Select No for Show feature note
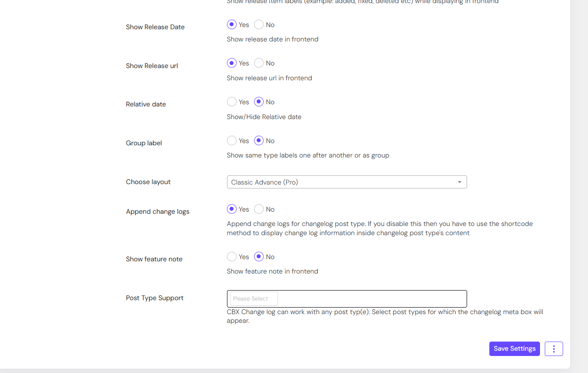Image resolution: width=588 pixels, height=373 pixels. click(259, 257)
